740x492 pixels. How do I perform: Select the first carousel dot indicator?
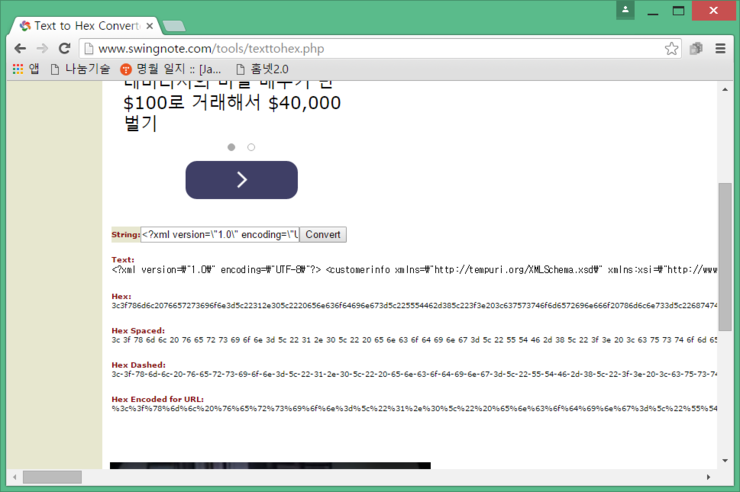point(231,147)
